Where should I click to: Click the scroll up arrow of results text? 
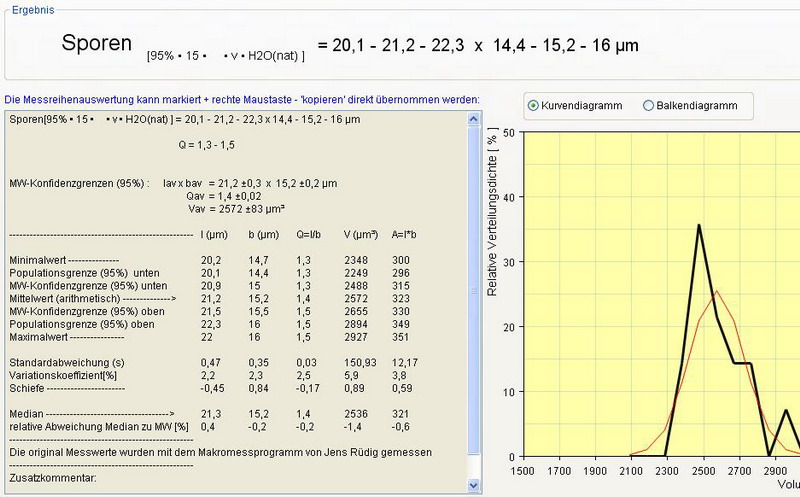click(474, 119)
